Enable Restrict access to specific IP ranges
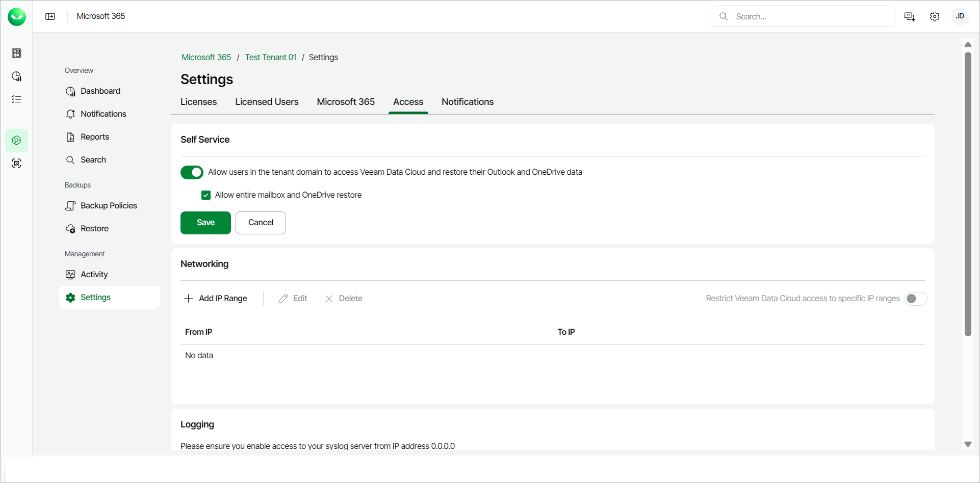The image size is (980, 483). (x=915, y=299)
